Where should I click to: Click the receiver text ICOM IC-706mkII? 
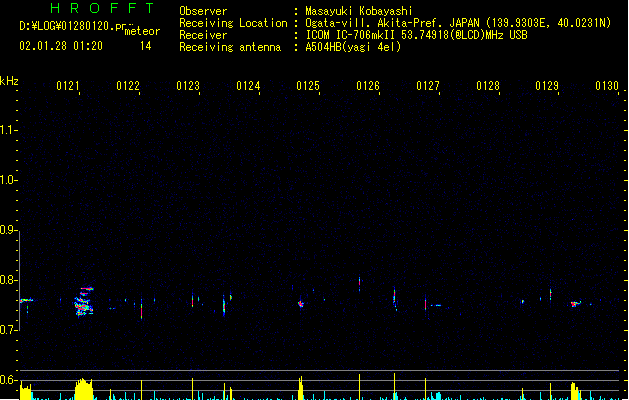[x=351, y=35]
